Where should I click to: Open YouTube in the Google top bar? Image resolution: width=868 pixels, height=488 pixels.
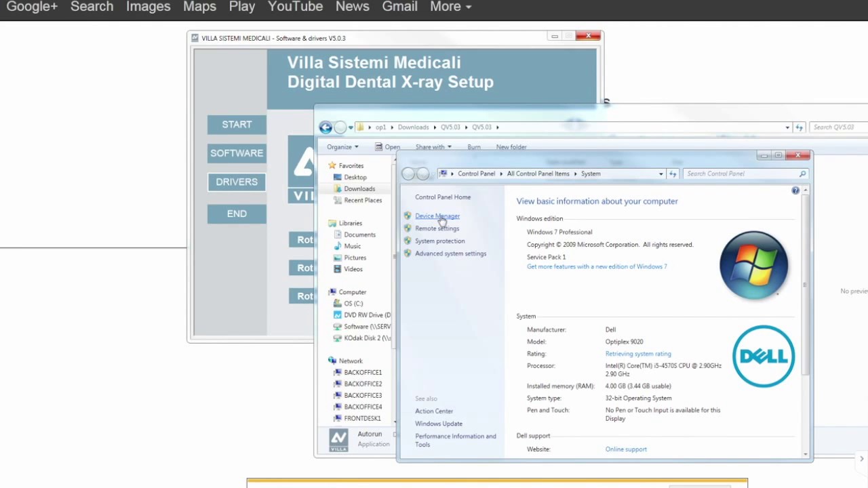pos(295,7)
